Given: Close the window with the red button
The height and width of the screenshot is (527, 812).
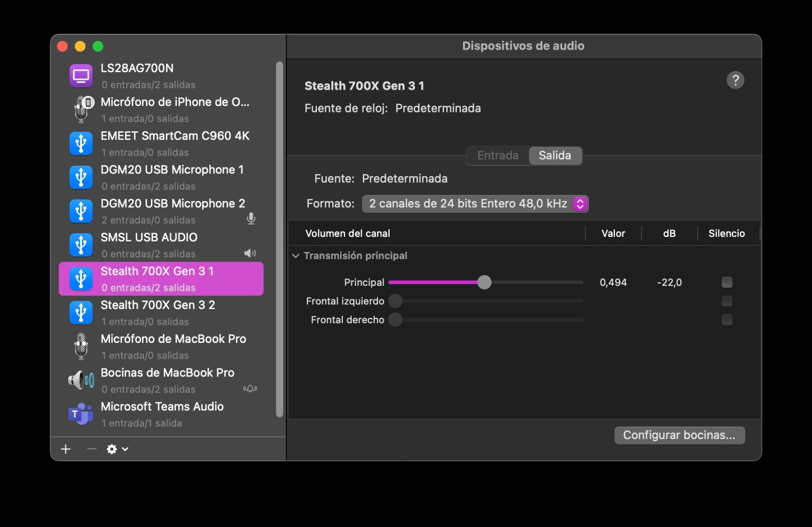Looking at the screenshot, I should pyautogui.click(x=62, y=46).
